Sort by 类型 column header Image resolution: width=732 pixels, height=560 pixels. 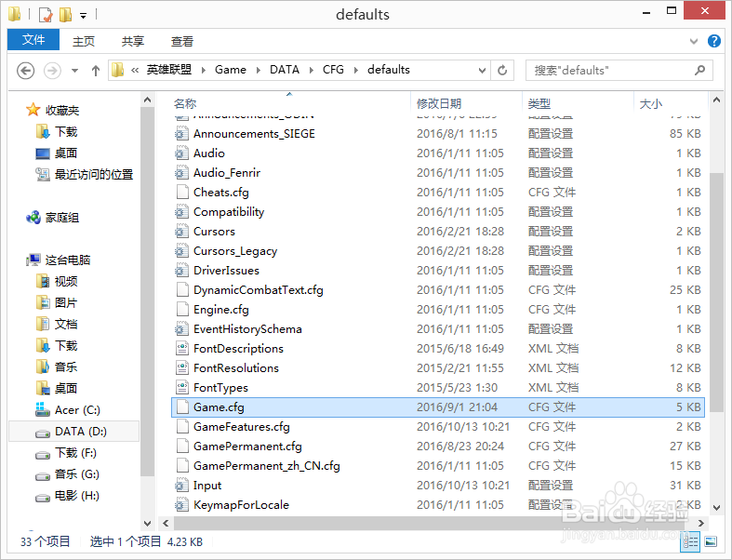(539, 103)
